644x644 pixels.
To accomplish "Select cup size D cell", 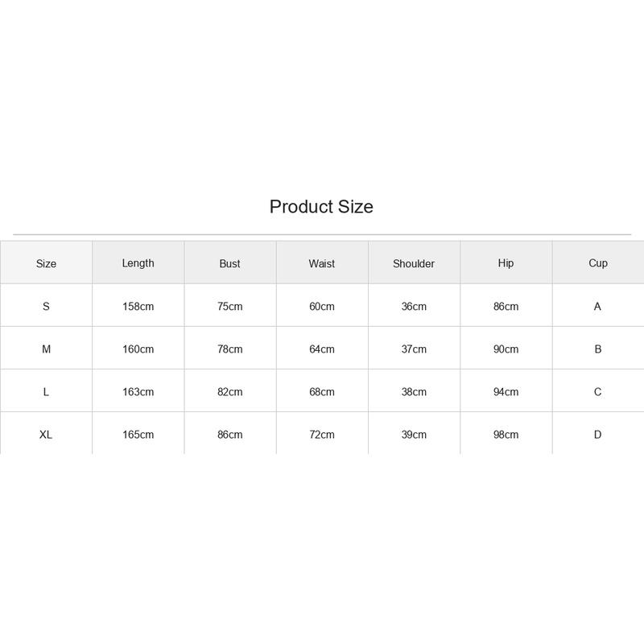I will [x=597, y=434].
